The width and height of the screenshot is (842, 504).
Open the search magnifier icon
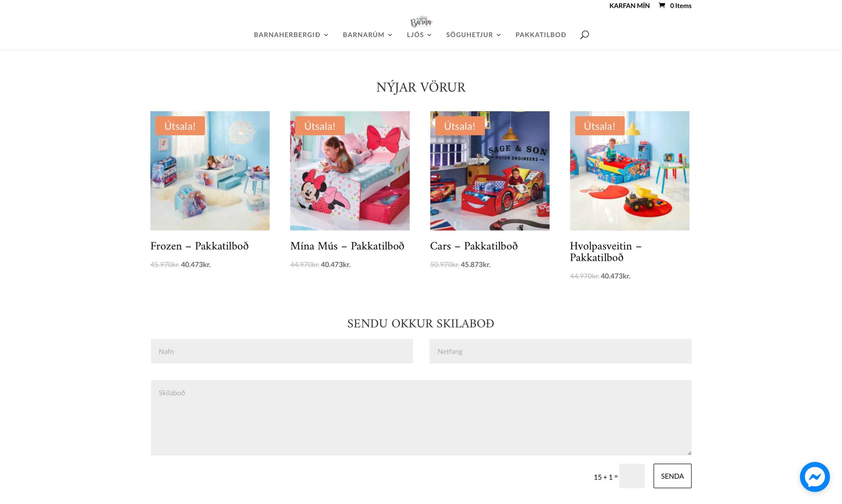[x=584, y=35]
